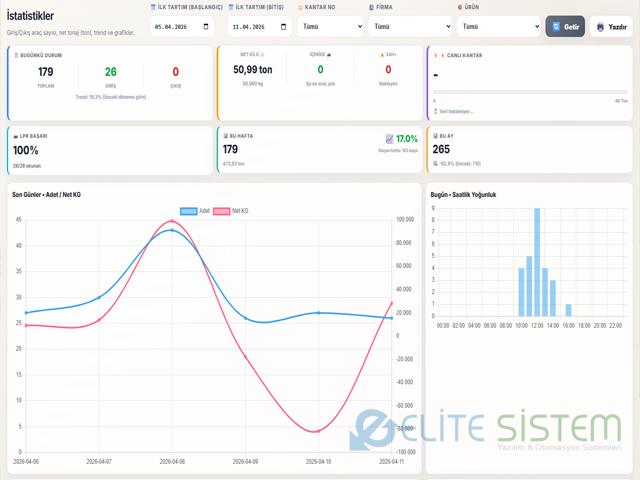The image size is (640, 480).
Task: Click the save icon on Getir button
Action: point(557,27)
